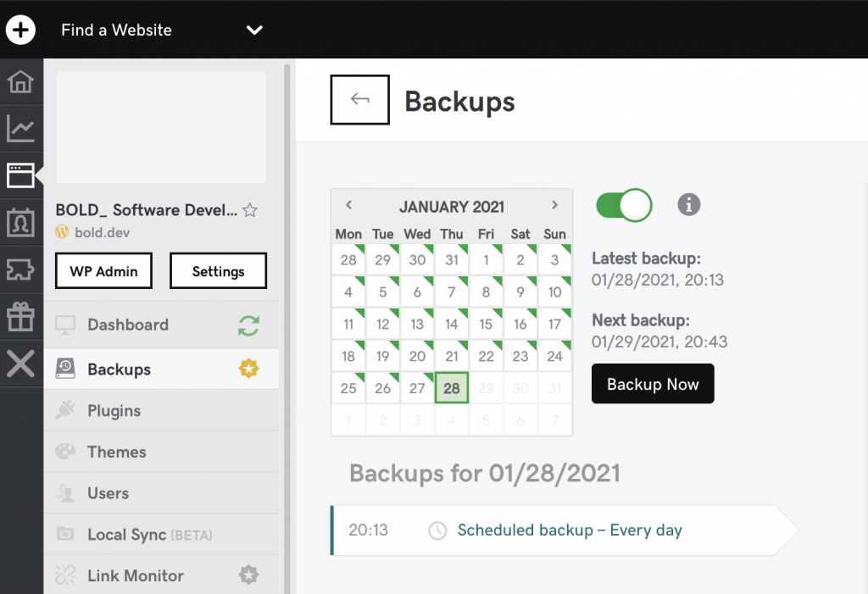Select January 10 in the calendar
This screenshot has height=594, width=868.
pos(554,291)
